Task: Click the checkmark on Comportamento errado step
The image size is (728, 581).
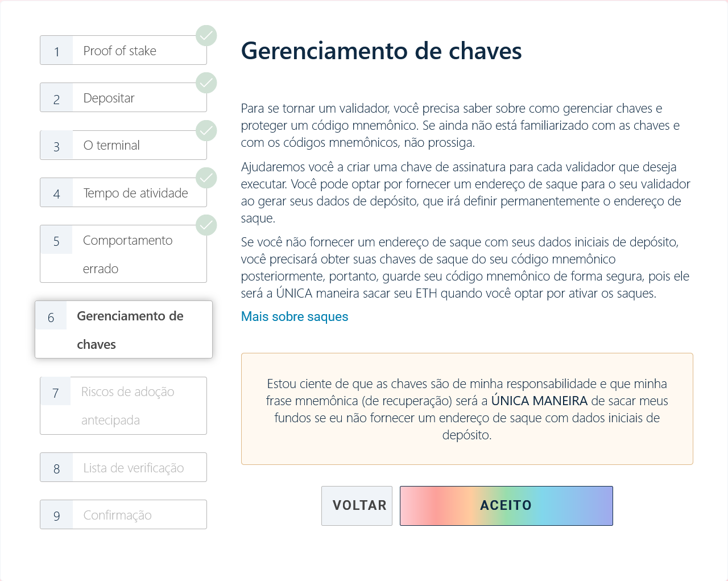Action: (x=206, y=225)
